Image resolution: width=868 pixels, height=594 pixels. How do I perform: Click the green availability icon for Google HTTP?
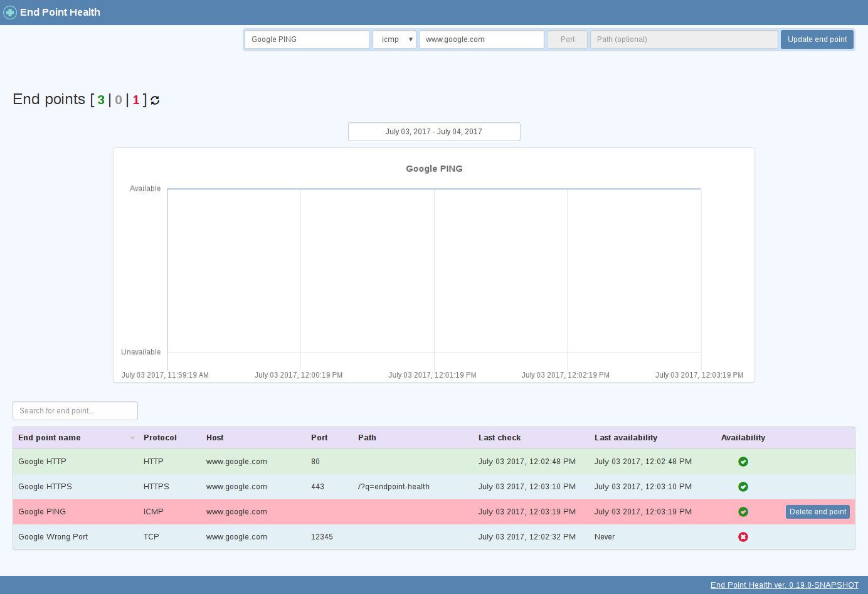coord(743,461)
